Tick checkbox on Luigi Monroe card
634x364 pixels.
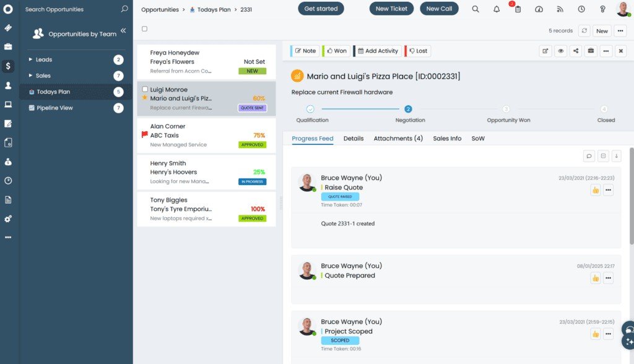tap(145, 89)
